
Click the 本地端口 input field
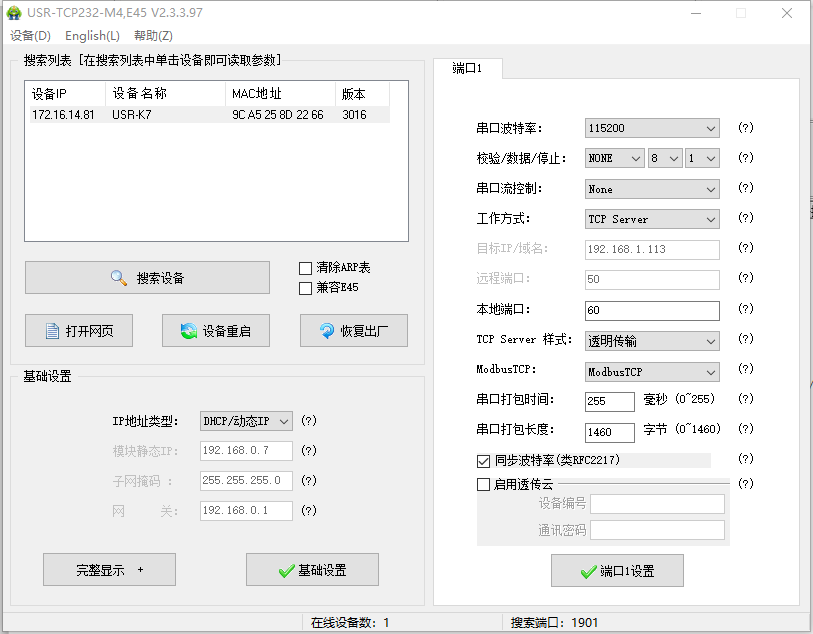651,311
